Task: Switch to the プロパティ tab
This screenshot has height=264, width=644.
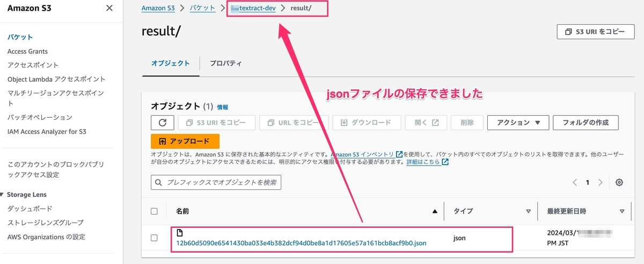Action: point(225,63)
